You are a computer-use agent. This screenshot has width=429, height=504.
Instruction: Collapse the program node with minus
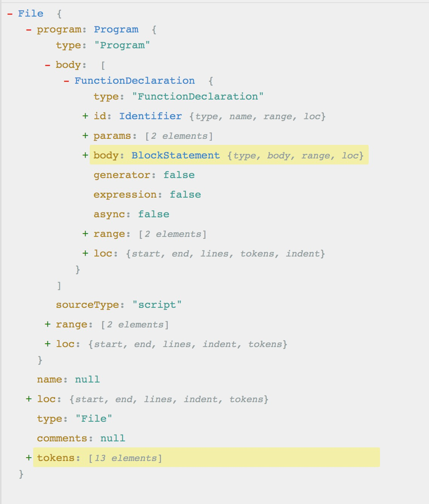pyautogui.click(x=29, y=30)
